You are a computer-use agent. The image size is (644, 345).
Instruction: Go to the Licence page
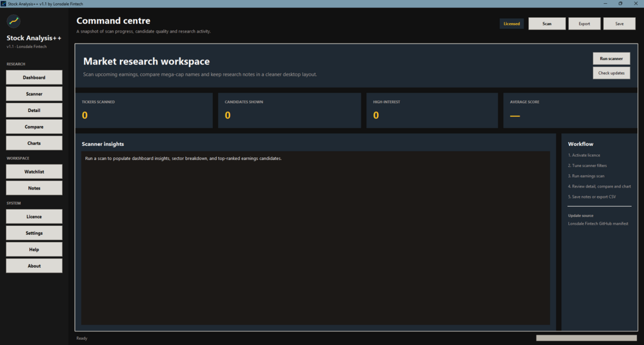(x=34, y=216)
